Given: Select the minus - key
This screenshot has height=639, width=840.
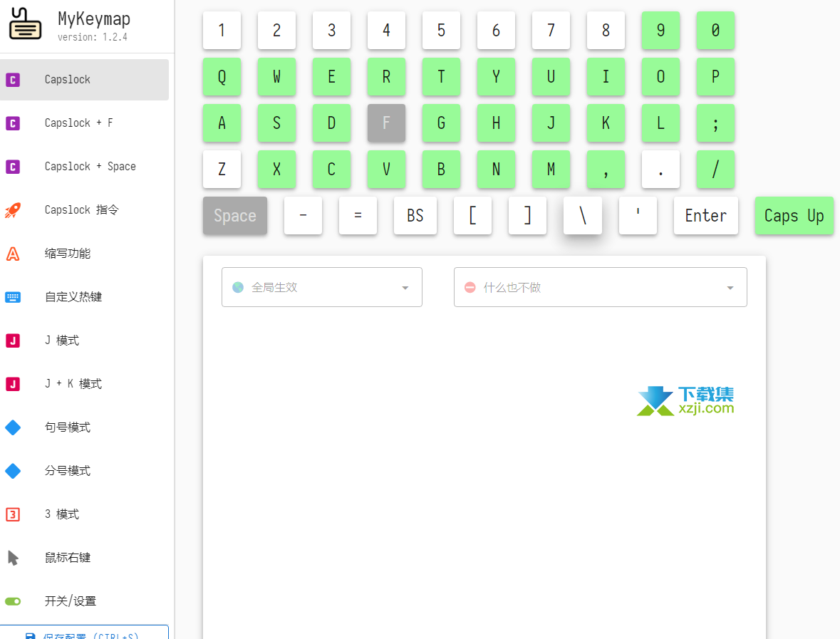Looking at the screenshot, I should (x=304, y=216).
